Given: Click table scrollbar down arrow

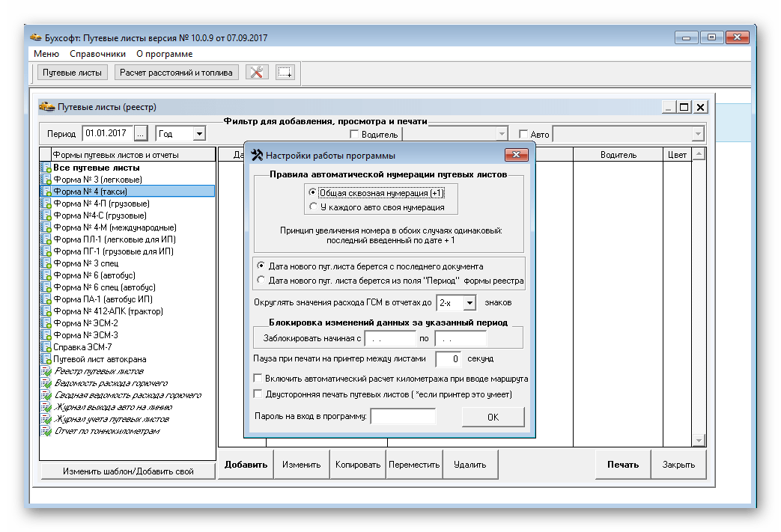Looking at the screenshot, I should click(x=699, y=440).
